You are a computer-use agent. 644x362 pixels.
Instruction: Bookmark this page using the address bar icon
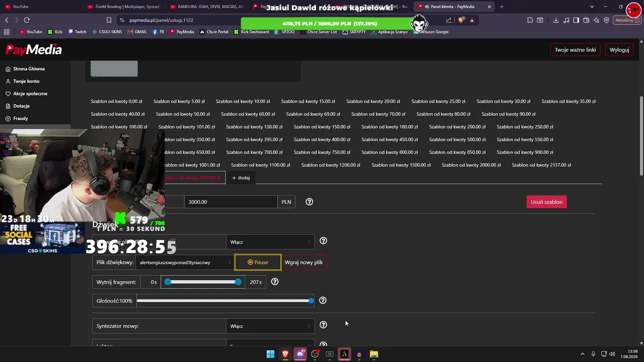tap(109, 20)
